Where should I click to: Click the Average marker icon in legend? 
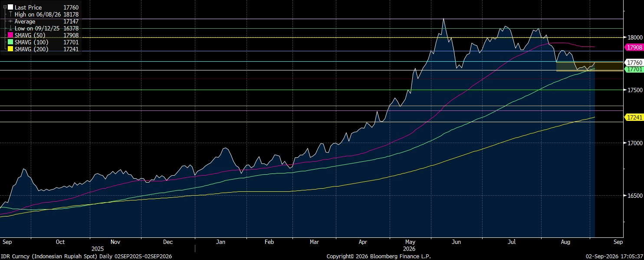[x=10, y=21]
